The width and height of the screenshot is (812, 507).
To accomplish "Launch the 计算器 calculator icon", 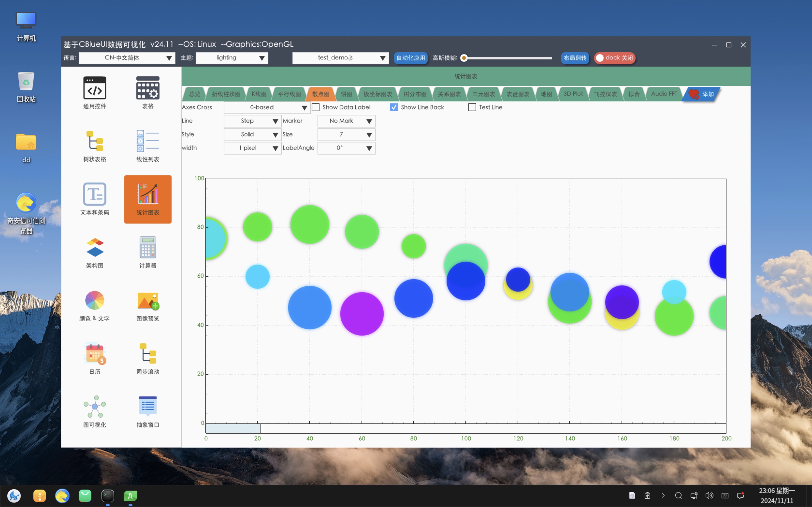I will pyautogui.click(x=148, y=247).
